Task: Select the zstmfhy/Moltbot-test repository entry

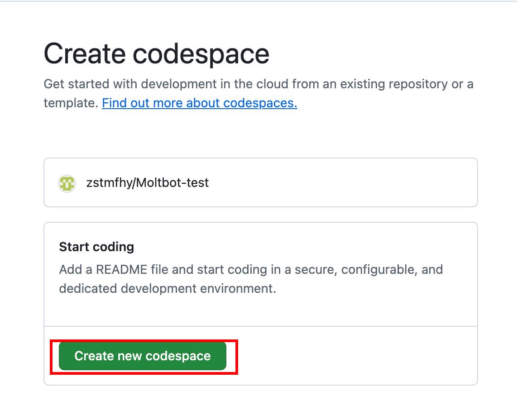Action: click(x=260, y=182)
